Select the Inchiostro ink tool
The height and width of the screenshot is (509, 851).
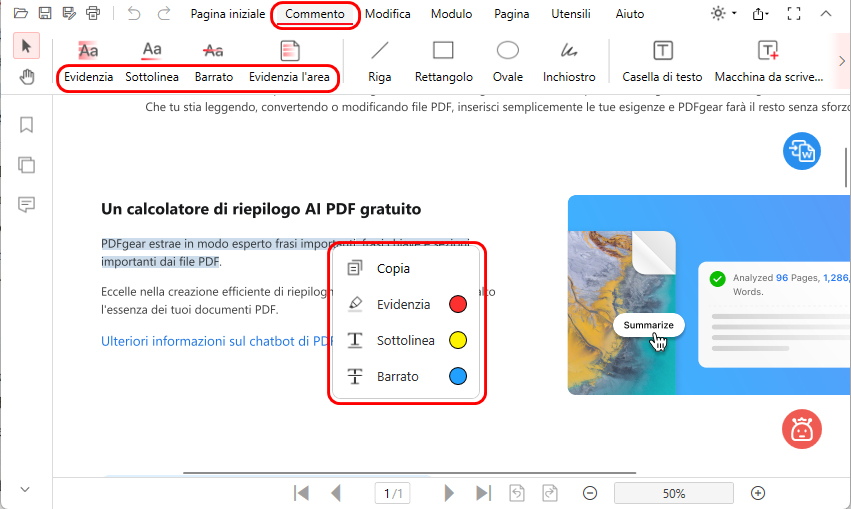pyautogui.click(x=569, y=62)
